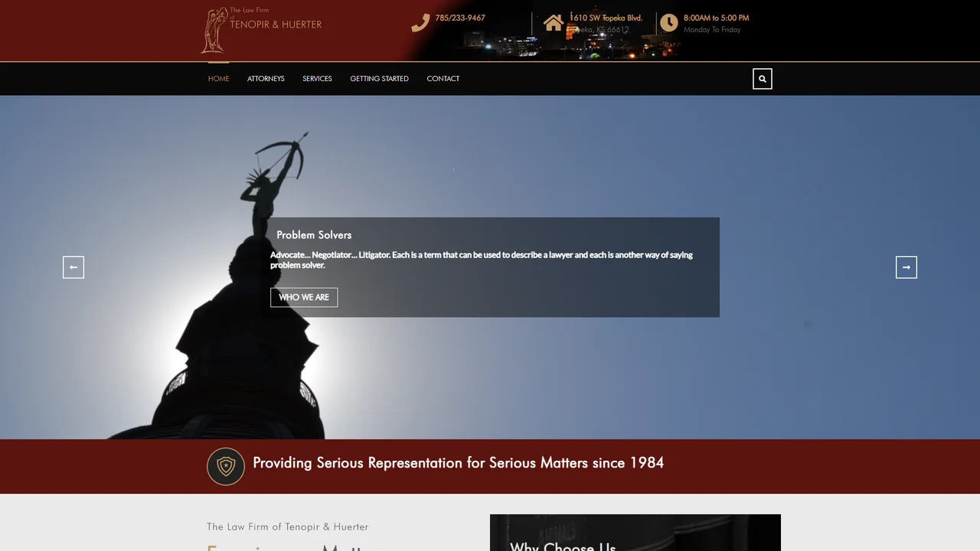
Task: Open the Attorneys menu item
Action: pos(266,79)
